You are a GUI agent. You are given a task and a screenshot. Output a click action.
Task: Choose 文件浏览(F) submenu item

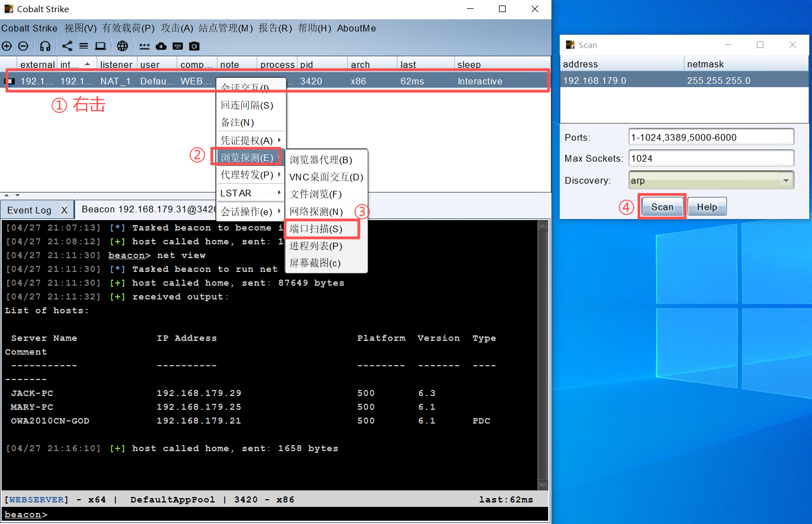pyautogui.click(x=326, y=194)
